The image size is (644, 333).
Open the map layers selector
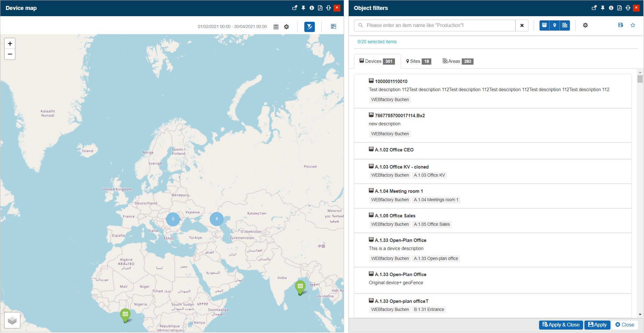(12, 320)
